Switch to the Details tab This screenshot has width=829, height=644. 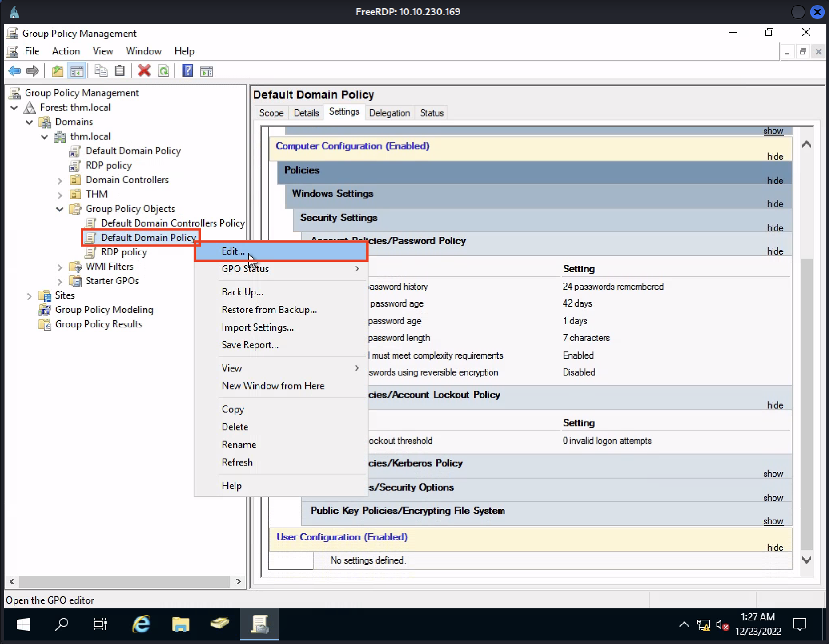pos(307,113)
